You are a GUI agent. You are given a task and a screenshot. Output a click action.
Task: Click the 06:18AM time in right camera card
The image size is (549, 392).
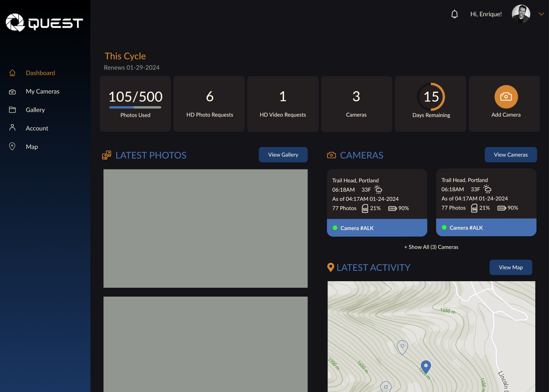coord(453,189)
